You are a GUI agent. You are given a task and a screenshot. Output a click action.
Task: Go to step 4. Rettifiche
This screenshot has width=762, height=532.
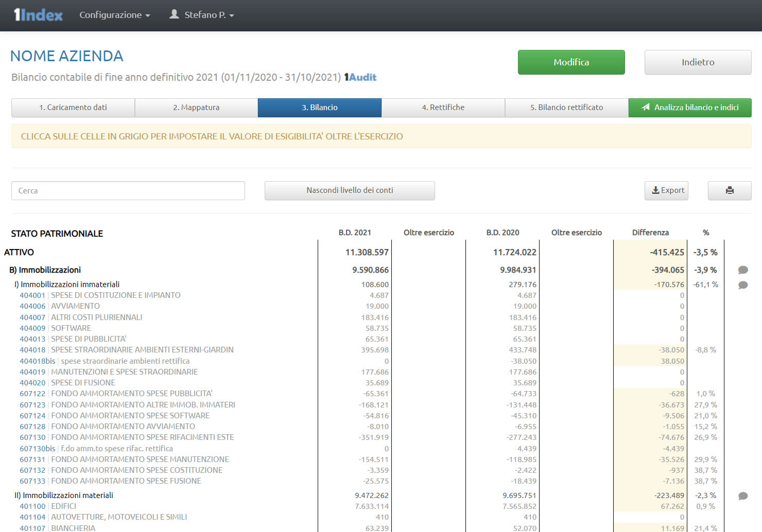[x=443, y=108]
